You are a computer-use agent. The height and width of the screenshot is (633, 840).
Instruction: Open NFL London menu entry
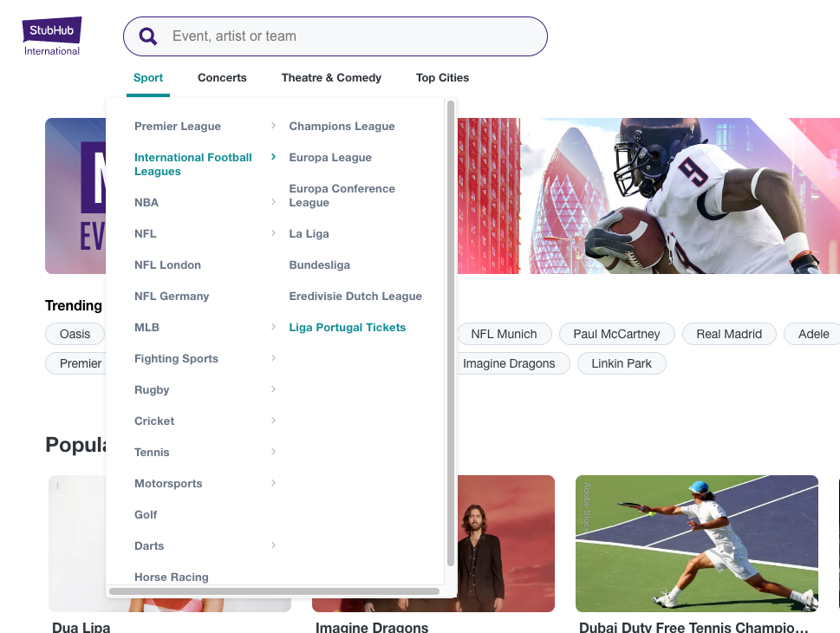tap(167, 264)
